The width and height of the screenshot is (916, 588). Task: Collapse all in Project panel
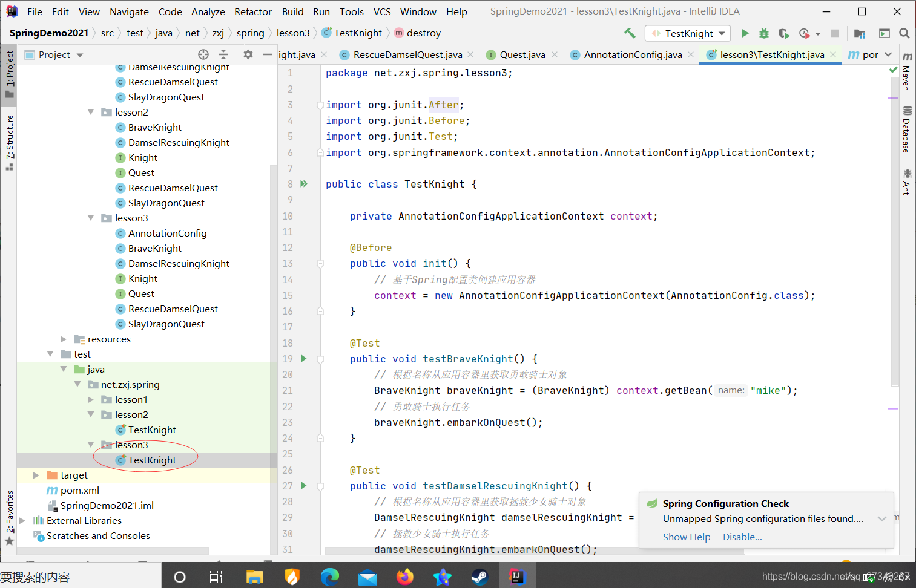pyautogui.click(x=223, y=54)
